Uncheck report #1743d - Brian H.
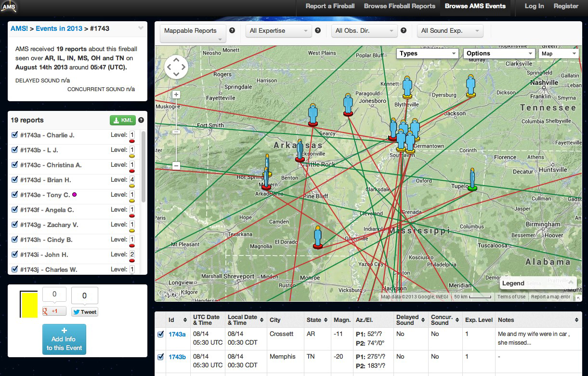The height and width of the screenshot is (376, 588). click(x=14, y=180)
